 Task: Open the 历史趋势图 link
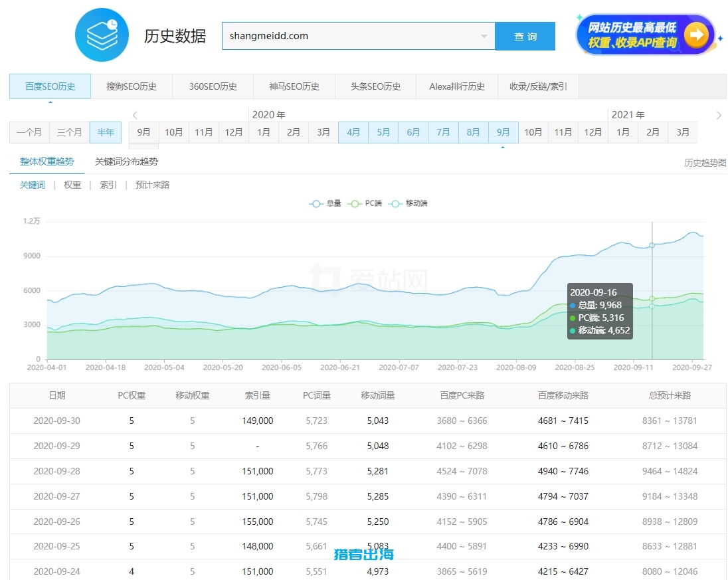pyautogui.click(x=705, y=162)
